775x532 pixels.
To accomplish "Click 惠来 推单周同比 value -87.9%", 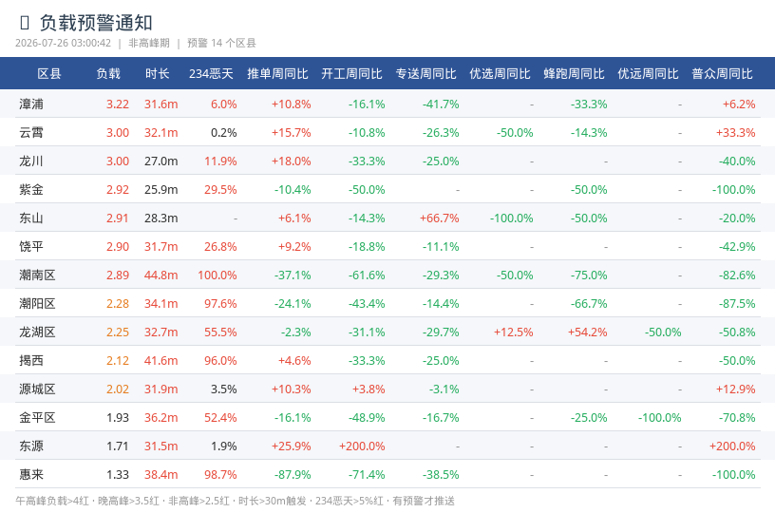I will click(293, 475).
